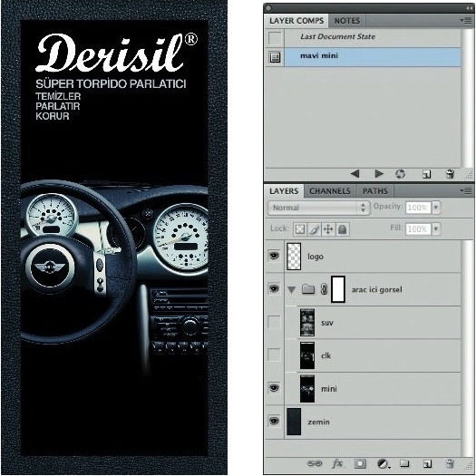Collapse the arac ici gorsel group
Screen dimensions: 476x476
tap(291, 290)
